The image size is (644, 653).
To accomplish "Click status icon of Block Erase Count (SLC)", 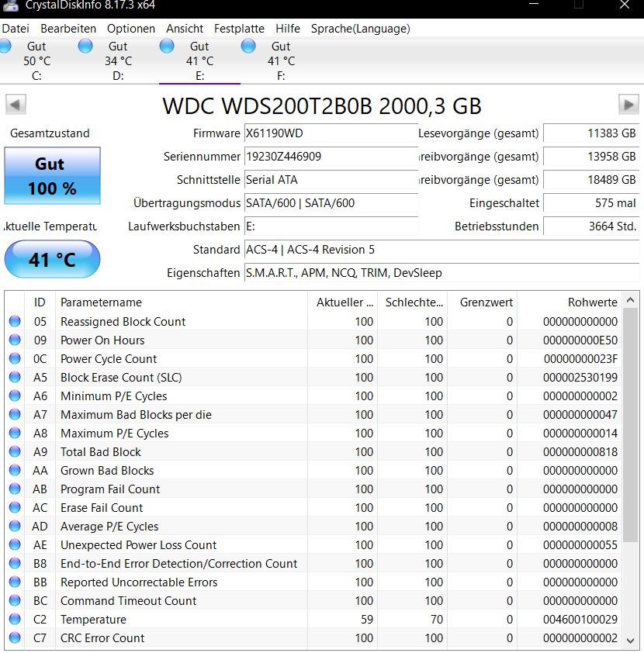I will click(x=15, y=377).
